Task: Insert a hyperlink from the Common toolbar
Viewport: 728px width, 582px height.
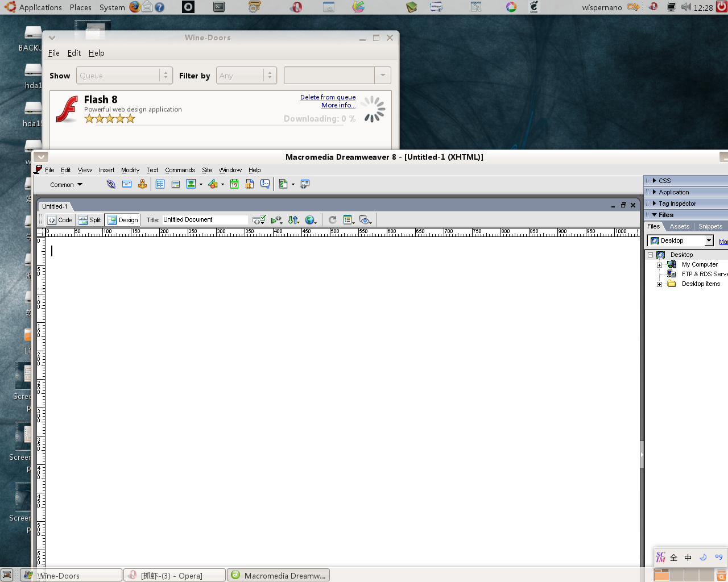Action: pyautogui.click(x=111, y=184)
